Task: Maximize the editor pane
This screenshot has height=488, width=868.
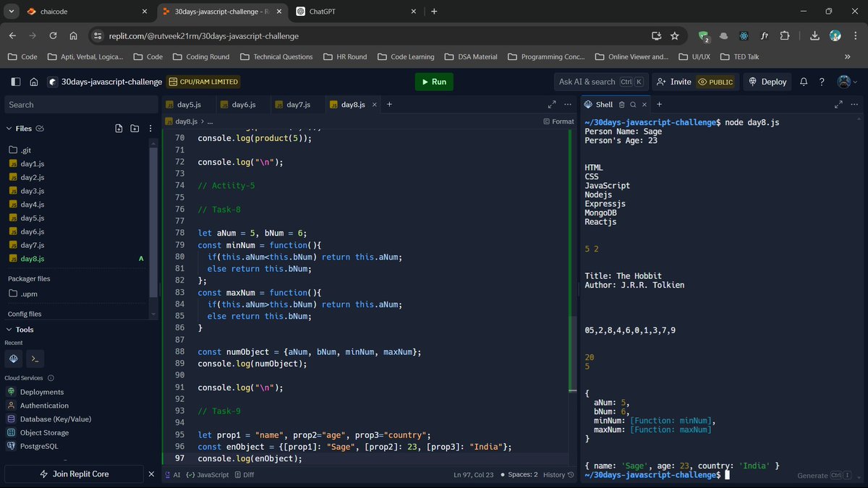Action: [x=552, y=105]
